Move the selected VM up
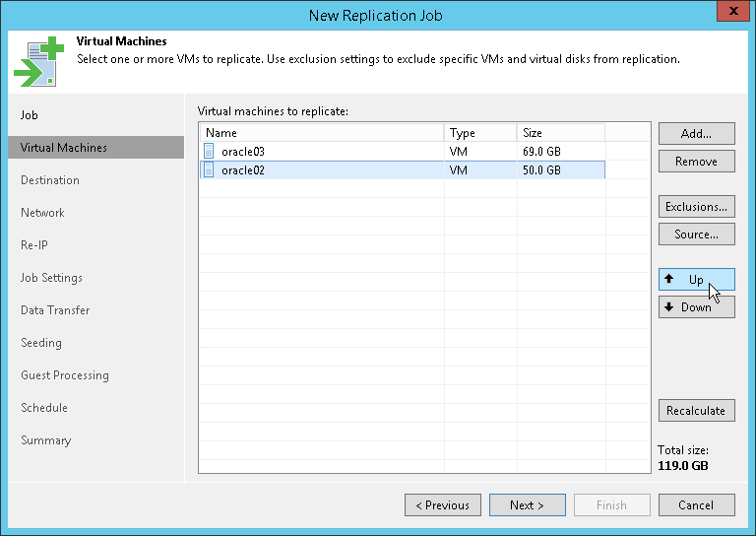This screenshot has width=756, height=536. pos(696,280)
